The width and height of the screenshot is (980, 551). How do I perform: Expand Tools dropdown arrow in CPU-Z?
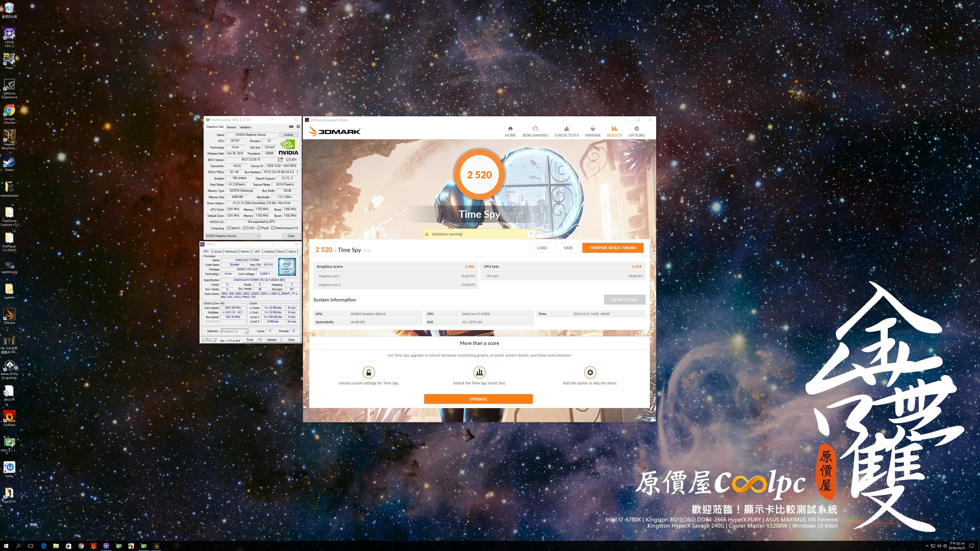259,340
